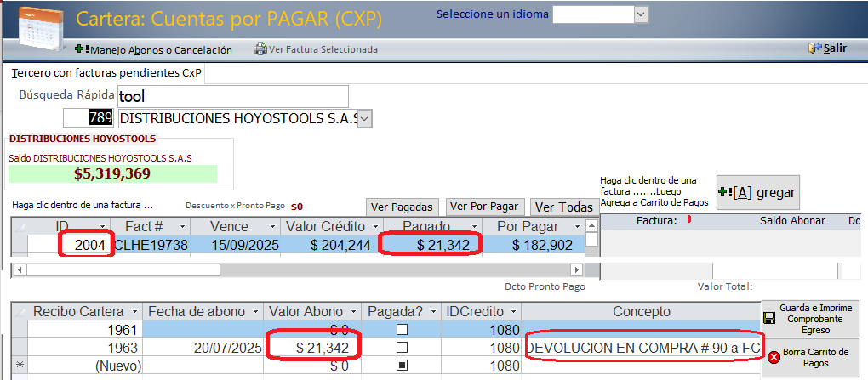This screenshot has height=380, width=868.
Task: Click the Ver Pagadas button
Action: pyautogui.click(x=403, y=207)
